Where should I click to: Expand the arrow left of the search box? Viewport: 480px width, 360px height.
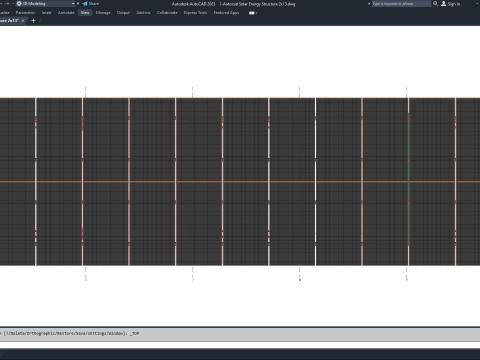369,4
